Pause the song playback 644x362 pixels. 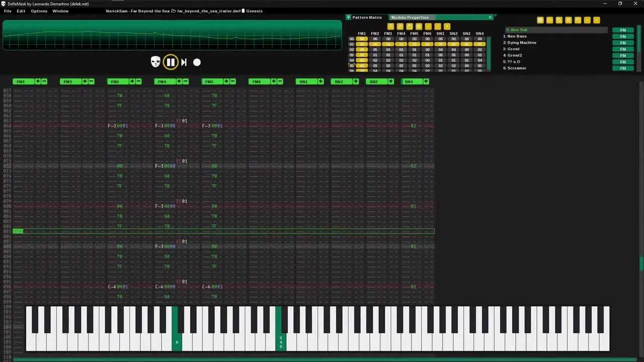coord(171,62)
